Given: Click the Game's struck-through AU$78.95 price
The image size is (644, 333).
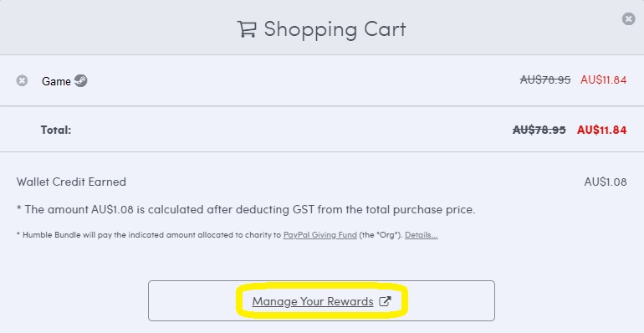Looking at the screenshot, I should [545, 79].
